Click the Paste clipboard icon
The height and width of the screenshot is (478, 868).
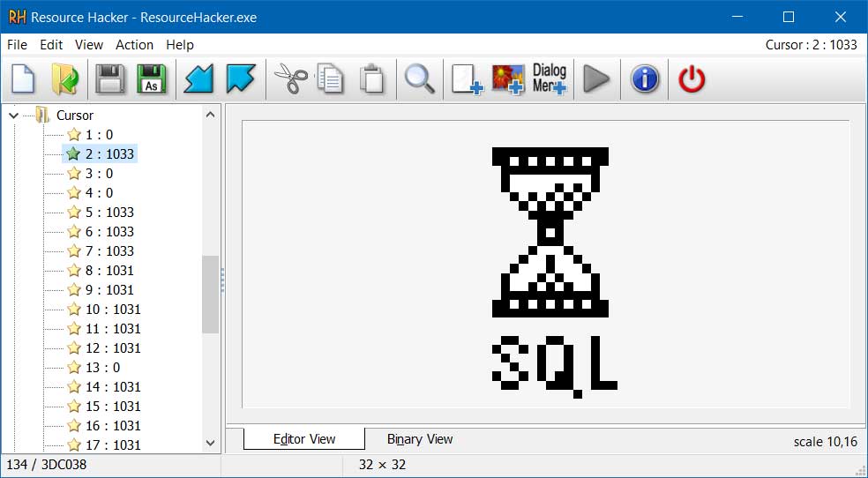pyautogui.click(x=372, y=79)
